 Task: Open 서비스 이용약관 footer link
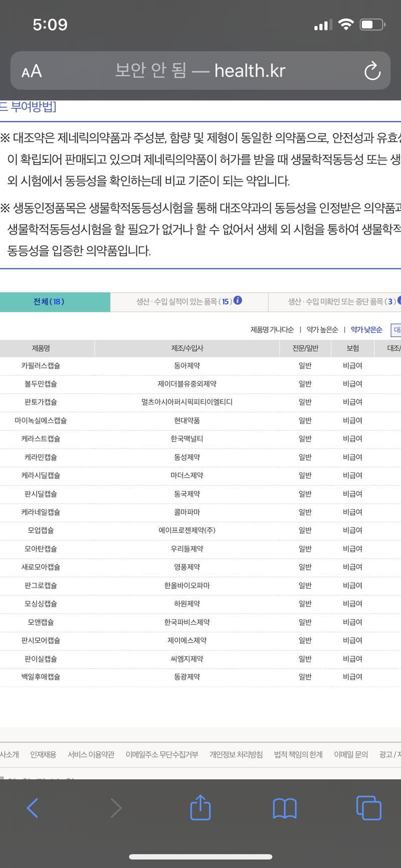pyautogui.click(x=91, y=755)
